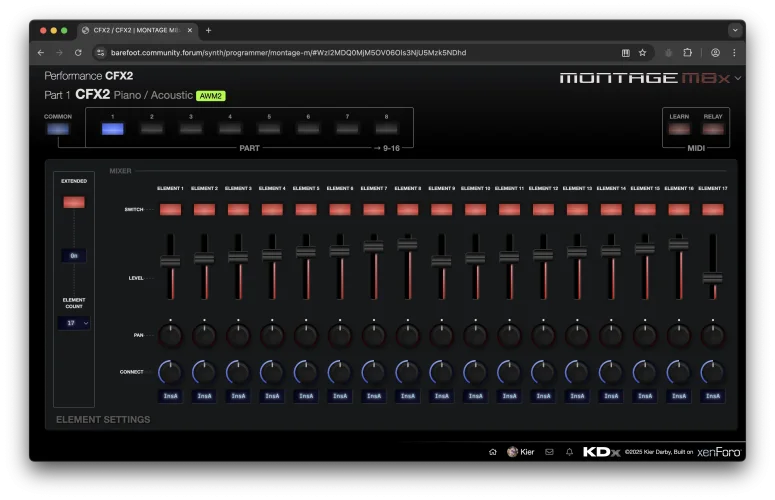
Task: Go forward with the browser forward arrow
Action: tap(59, 53)
